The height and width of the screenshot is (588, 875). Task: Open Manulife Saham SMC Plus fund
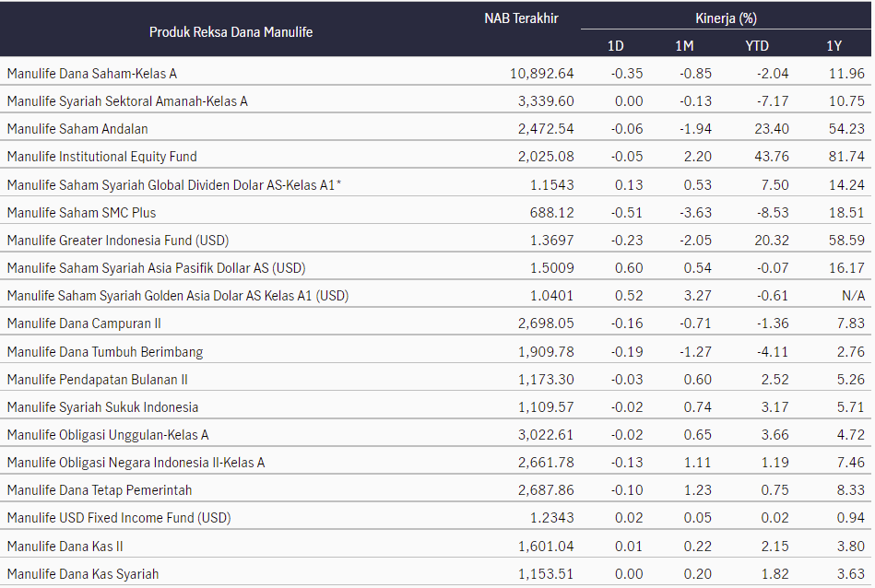pos(81,213)
